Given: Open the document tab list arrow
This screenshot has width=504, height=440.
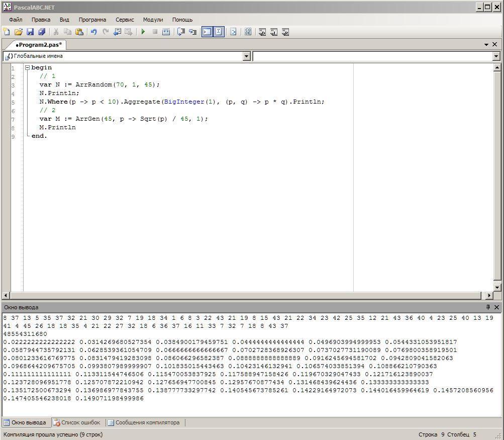Looking at the screenshot, I should pos(486,44).
